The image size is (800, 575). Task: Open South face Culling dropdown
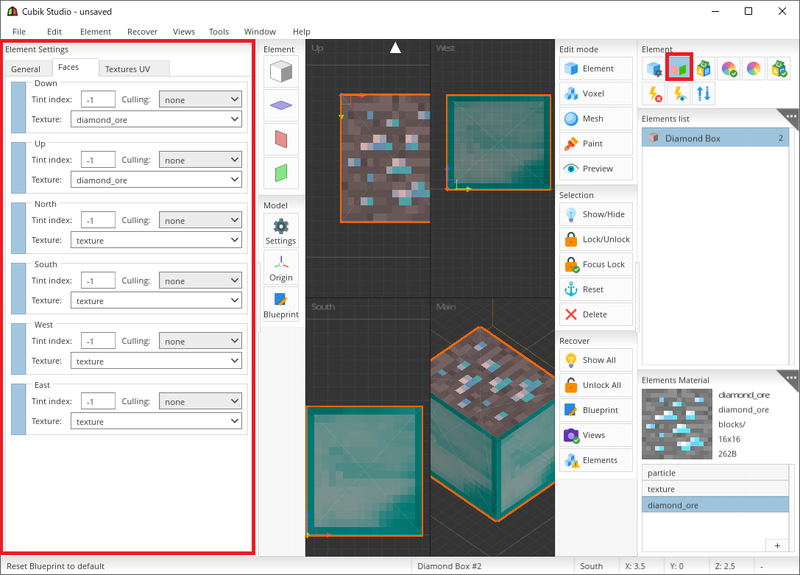[201, 281]
